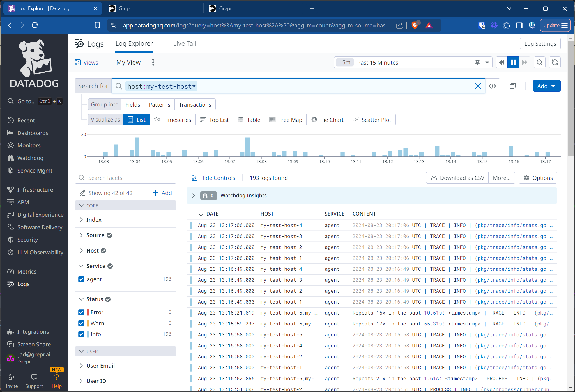Open LLM Observability in the sidebar
The width and height of the screenshot is (575, 392).
[x=35, y=252]
